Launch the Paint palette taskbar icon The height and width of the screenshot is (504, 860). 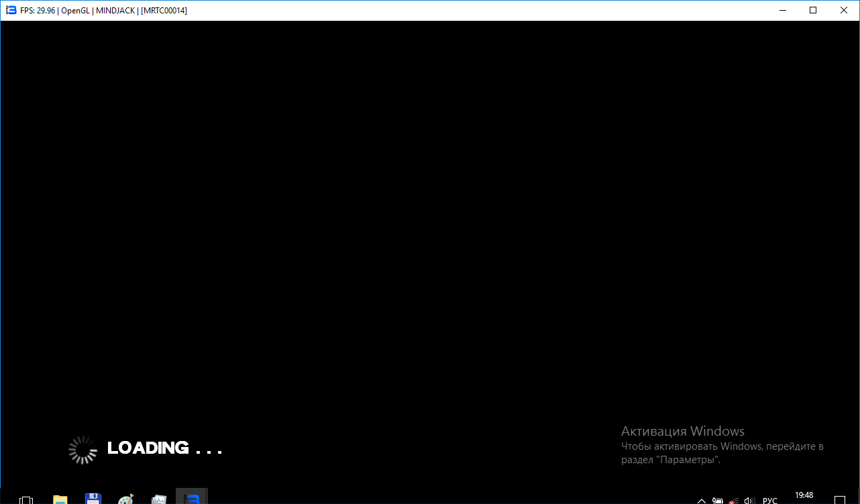tap(125, 499)
